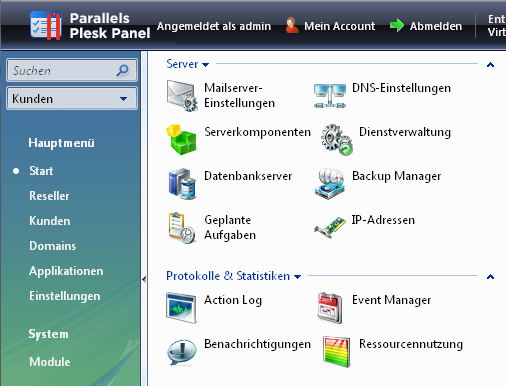Click the Mailserver-Einstellungen text link
The height and width of the screenshot is (386, 506).
coord(239,95)
